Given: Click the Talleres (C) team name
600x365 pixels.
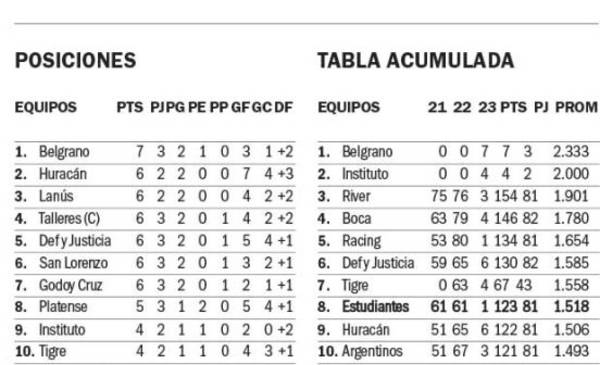Looking at the screenshot, I should click(x=69, y=218).
